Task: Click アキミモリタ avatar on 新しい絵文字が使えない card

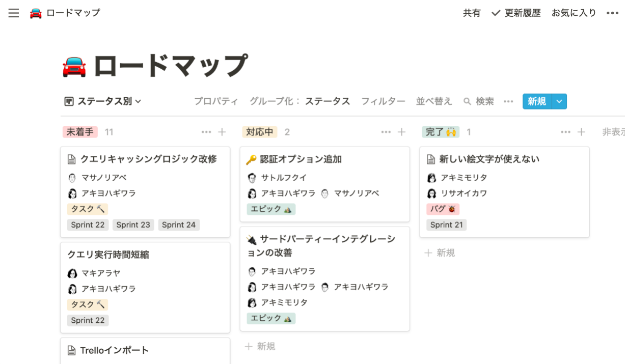Action: pyautogui.click(x=432, y=177)
